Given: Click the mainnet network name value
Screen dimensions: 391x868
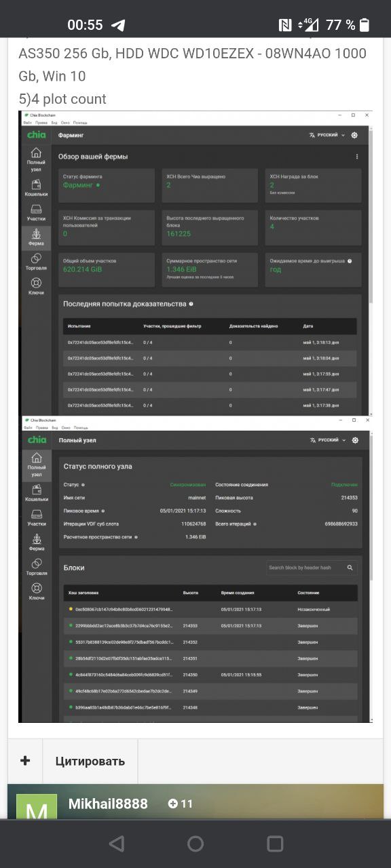Looking at the screenshot, I should 196,498.
